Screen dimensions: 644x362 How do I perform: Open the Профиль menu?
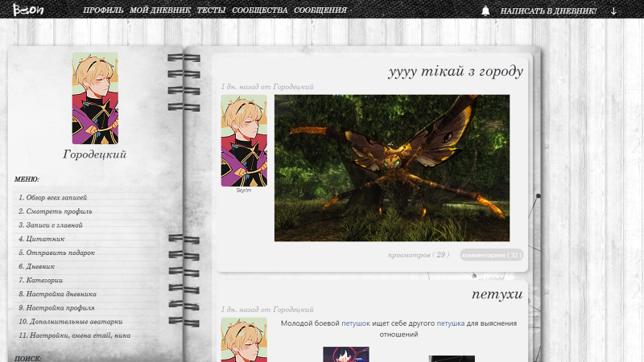pyautogui.click(x=102, y=11)
